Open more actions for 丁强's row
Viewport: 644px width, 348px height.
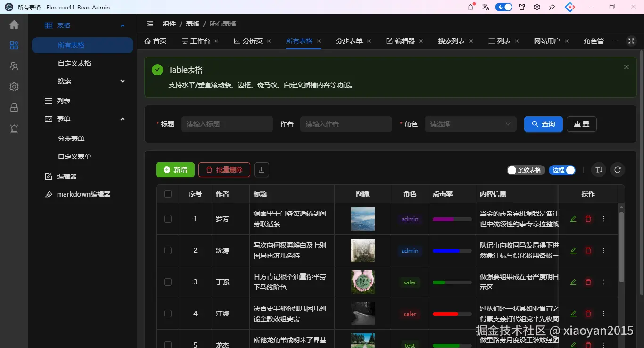tap(603, 282)
